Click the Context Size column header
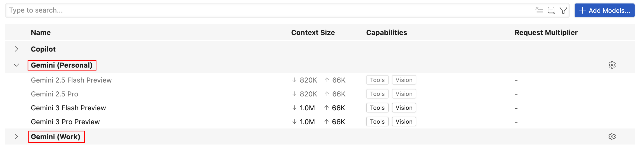 click(x=313, y=33)
